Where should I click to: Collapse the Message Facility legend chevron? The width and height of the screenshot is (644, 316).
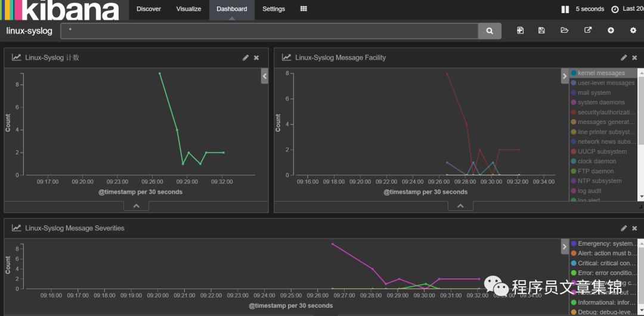click(565, 76)
